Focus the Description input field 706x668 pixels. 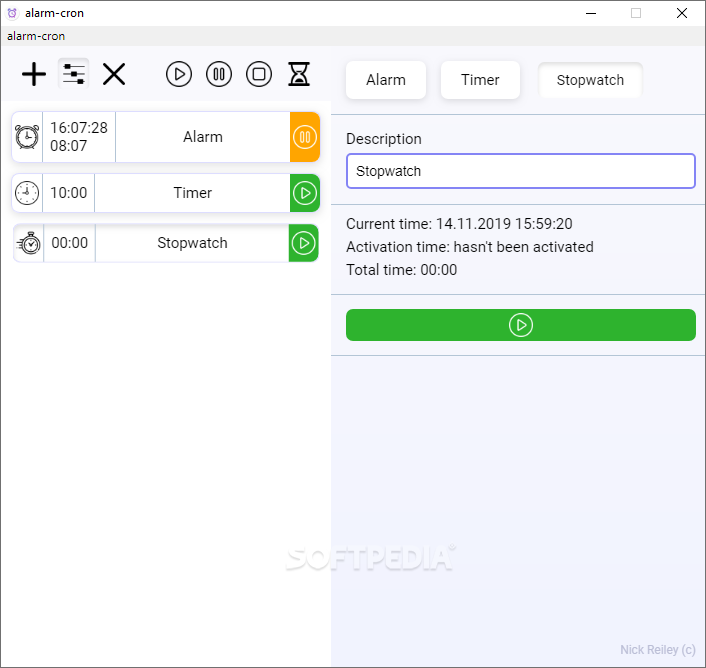click(x=521, y=171)
